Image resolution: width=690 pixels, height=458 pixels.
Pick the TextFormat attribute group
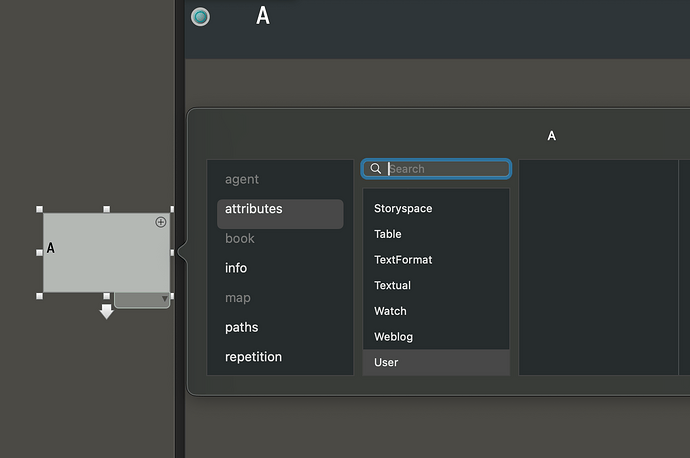click(403, 260)
